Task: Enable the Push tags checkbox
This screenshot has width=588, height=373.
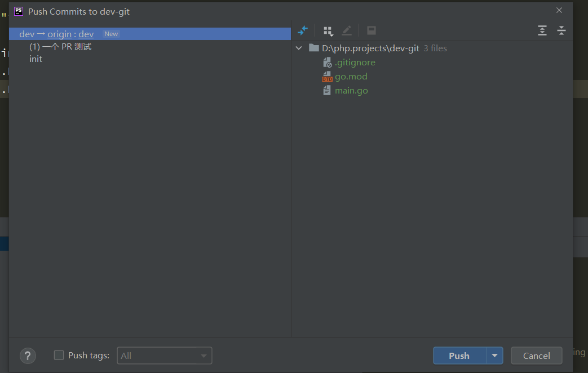Action: tap(59, 355)
